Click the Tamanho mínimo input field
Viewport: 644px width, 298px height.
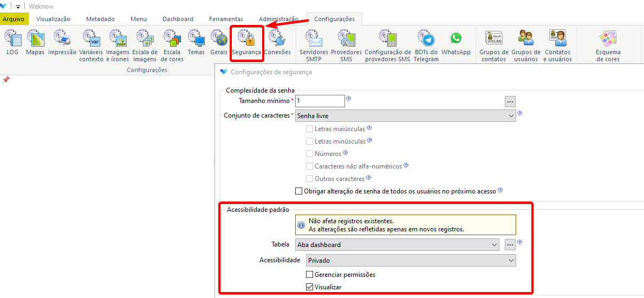[x=320, y=101]
